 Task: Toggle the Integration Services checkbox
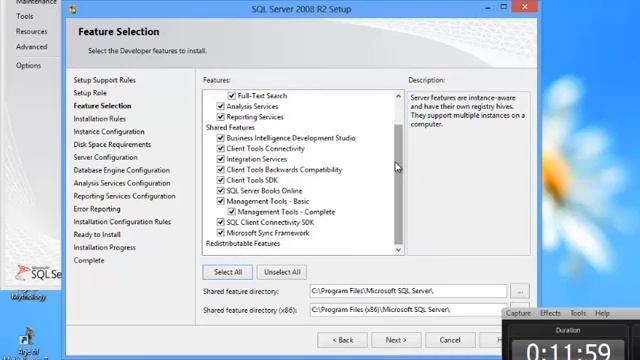coord(220,159)
